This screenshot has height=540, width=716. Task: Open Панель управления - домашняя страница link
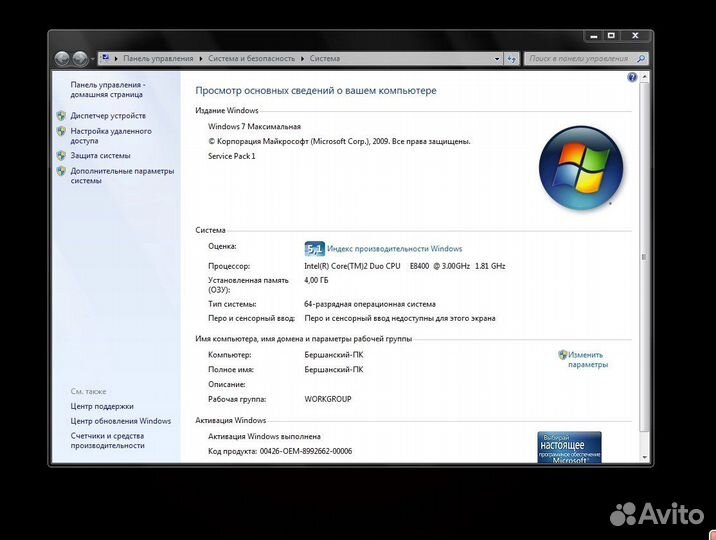point(108,89)
